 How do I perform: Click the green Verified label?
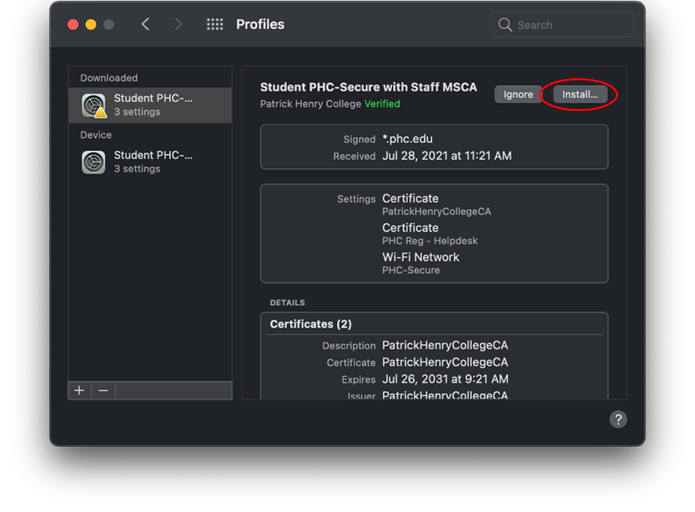pyautogui.click(x=382, y=104)
